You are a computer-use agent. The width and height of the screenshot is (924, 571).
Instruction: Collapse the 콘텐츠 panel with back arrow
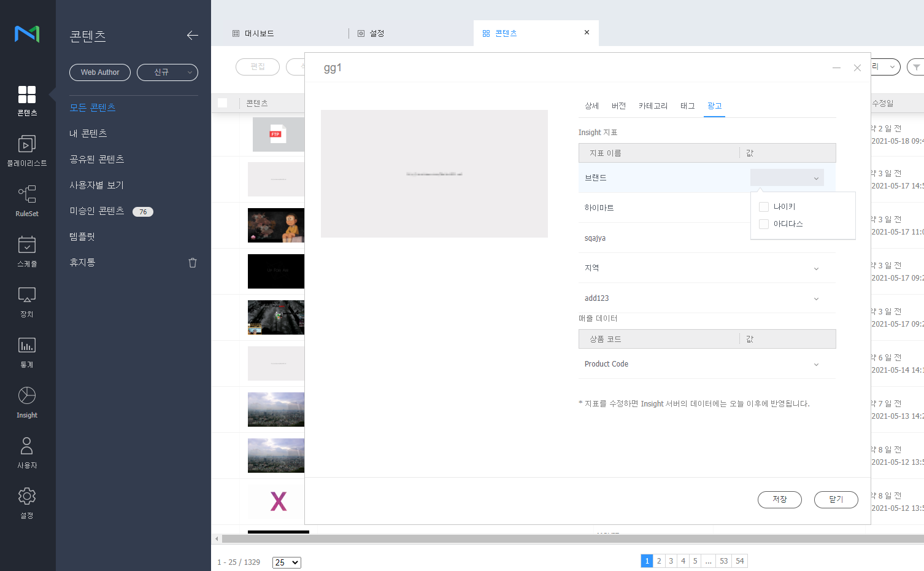point(193,36)
